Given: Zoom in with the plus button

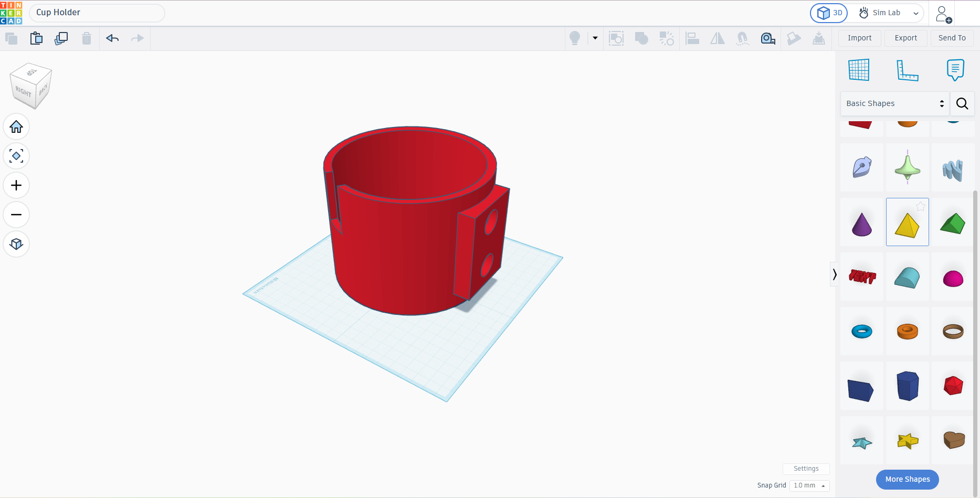Looking at the screenshot, I should coord(16,185).
